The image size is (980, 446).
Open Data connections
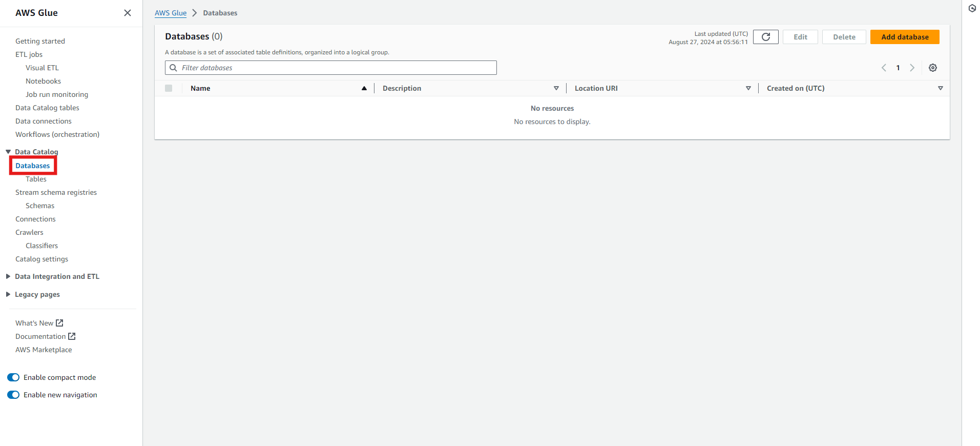coord(44,121)
